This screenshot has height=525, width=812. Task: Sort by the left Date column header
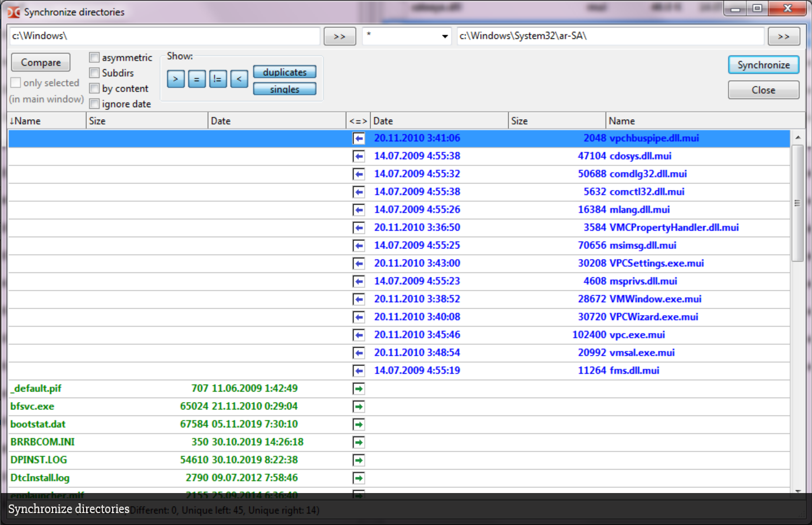[277, 121]
